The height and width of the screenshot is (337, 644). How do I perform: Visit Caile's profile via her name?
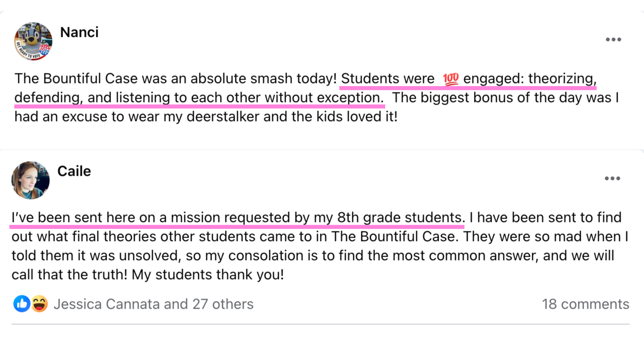[x=74, y=171]
